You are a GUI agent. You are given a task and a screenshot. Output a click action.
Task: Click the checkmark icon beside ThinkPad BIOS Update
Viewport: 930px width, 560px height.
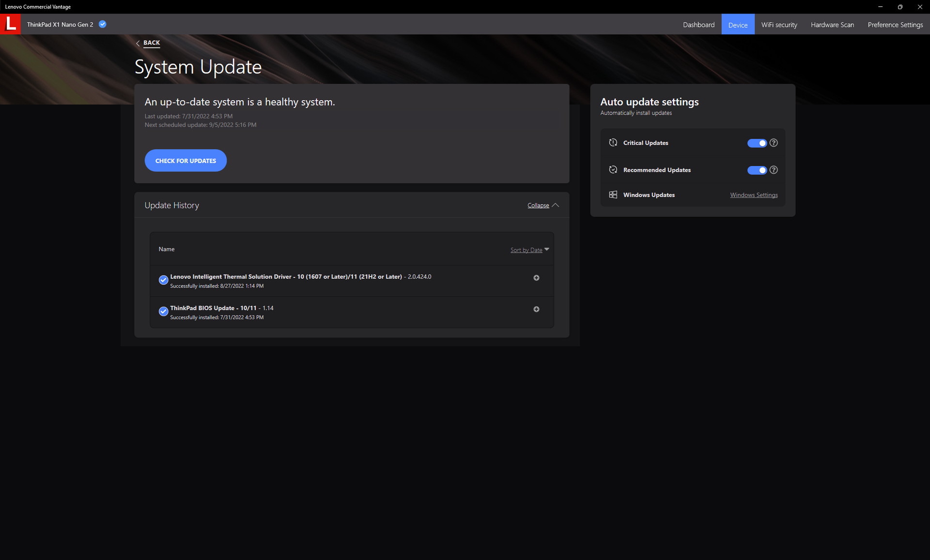coord(163,311)
